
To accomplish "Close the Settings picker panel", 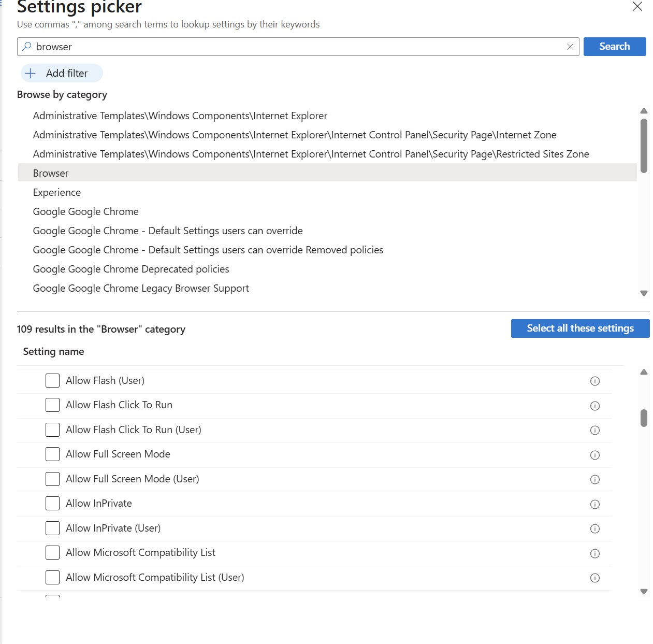I will [637, 6].
